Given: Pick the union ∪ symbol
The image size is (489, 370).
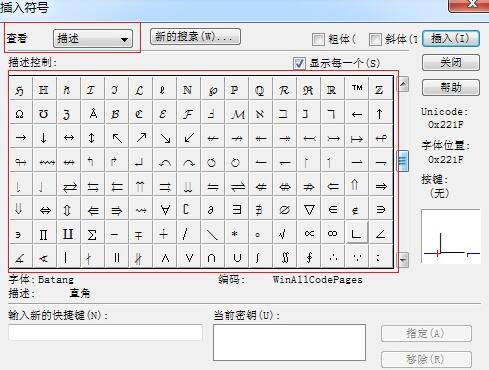Looking at the screenshot, I should coord(237,257).
